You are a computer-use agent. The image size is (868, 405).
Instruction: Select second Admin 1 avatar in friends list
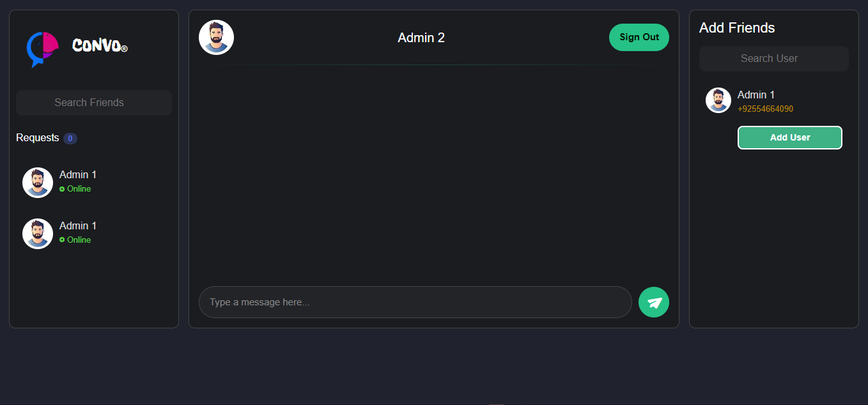coord(38,234)
